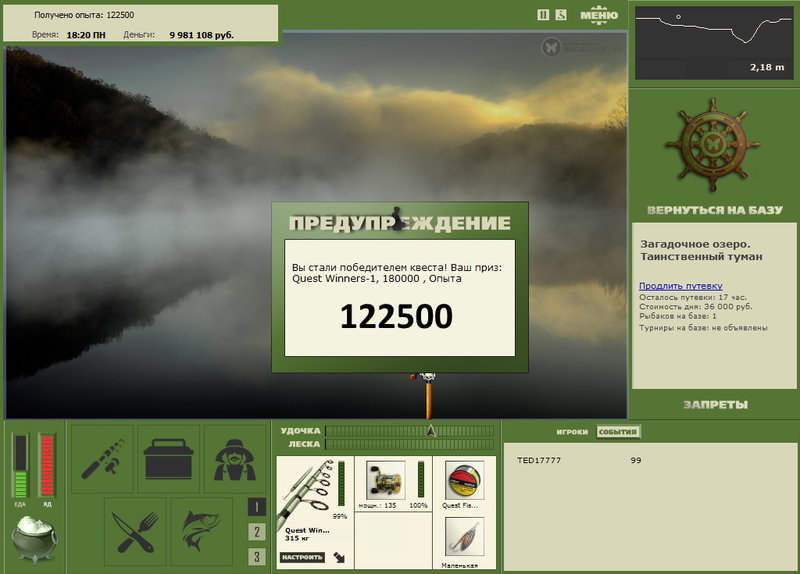
Task: Click the 315 кг rod rating text
Action: 296,538
